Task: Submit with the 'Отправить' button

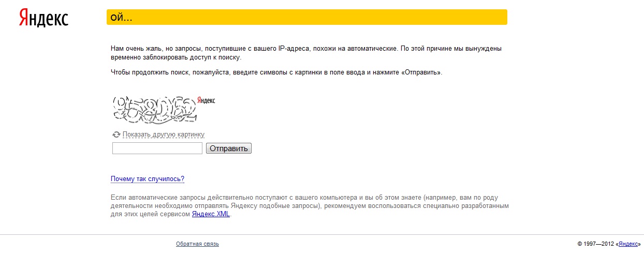Action: pyautogui.click(x=229, y=148)
